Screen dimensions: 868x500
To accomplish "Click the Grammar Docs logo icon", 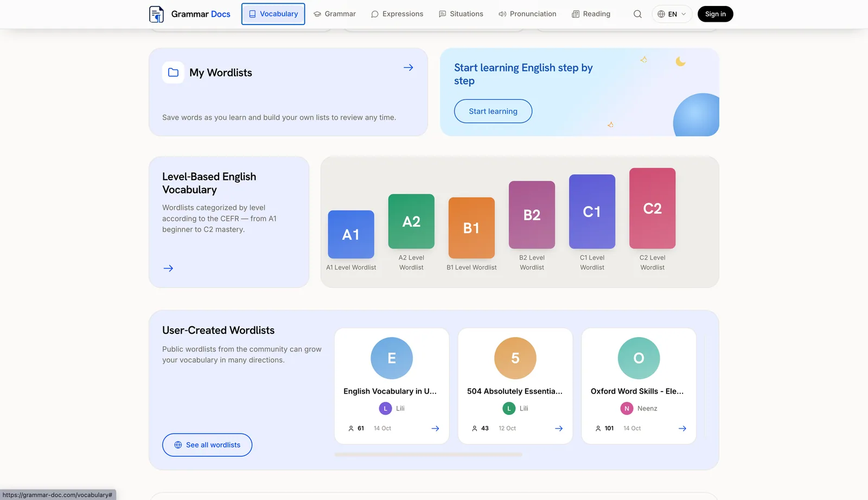I will coord(156,14).
